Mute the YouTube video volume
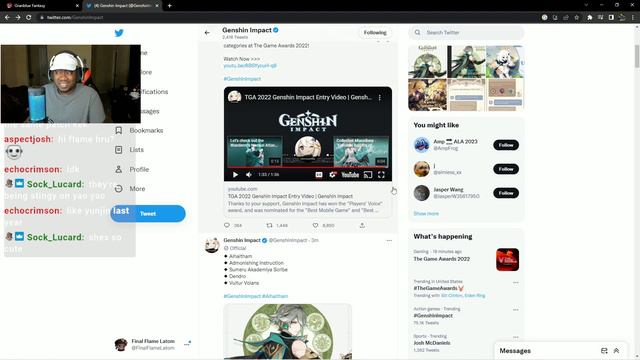The width and height of the screenshot is (640, 360). click(249, 175)
